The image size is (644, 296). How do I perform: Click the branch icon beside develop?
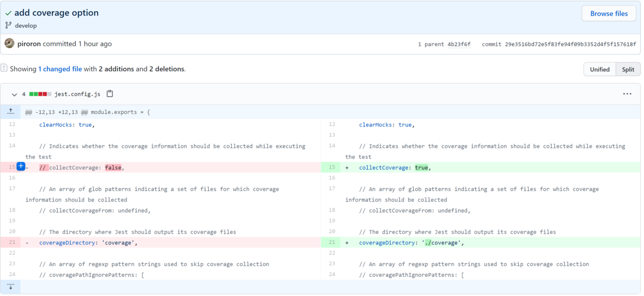point(9,25)
